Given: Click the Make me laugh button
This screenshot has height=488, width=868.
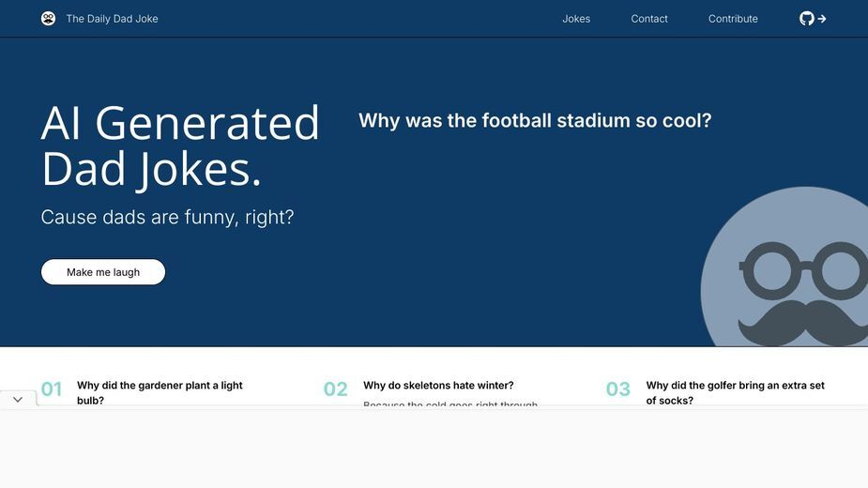Looking at the screenshot, I should pos(103,272).
